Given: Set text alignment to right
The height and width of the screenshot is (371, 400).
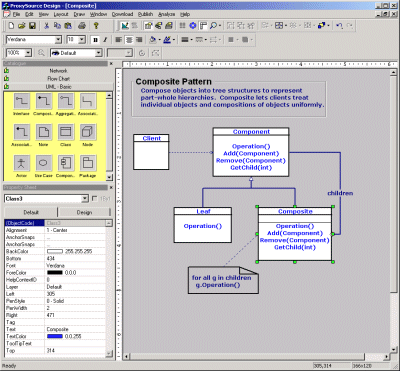Looking at the screenshot, I should [139, 40].
